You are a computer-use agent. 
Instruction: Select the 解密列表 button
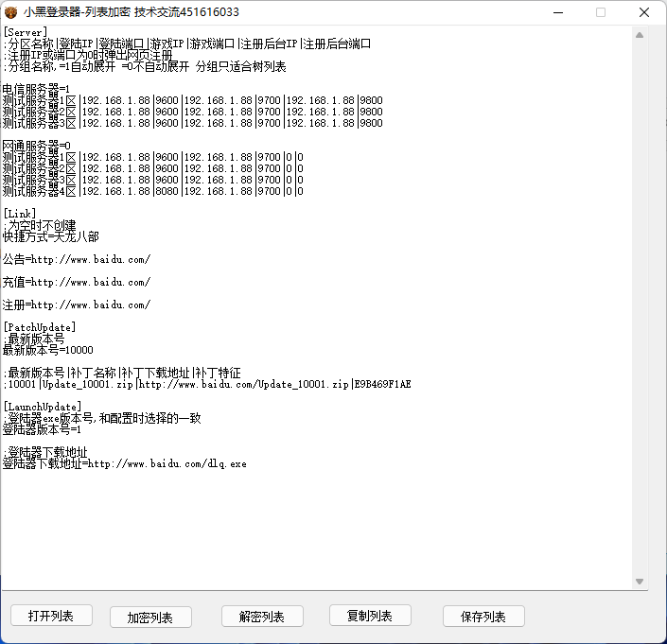[262, 617]
